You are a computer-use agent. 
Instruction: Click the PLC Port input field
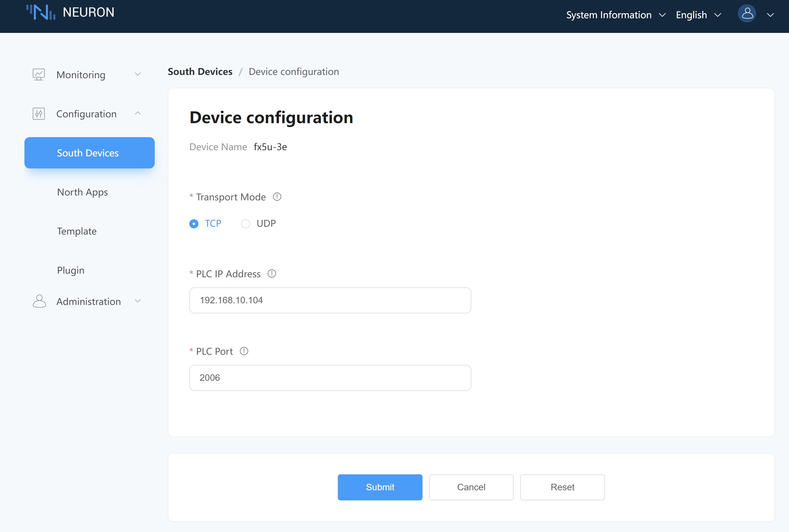click(x=330, y=378)
